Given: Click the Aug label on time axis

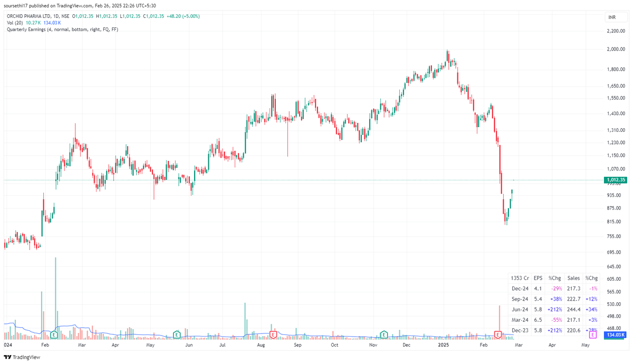Looking at the screenshot, I should click(x=261, y=345).
